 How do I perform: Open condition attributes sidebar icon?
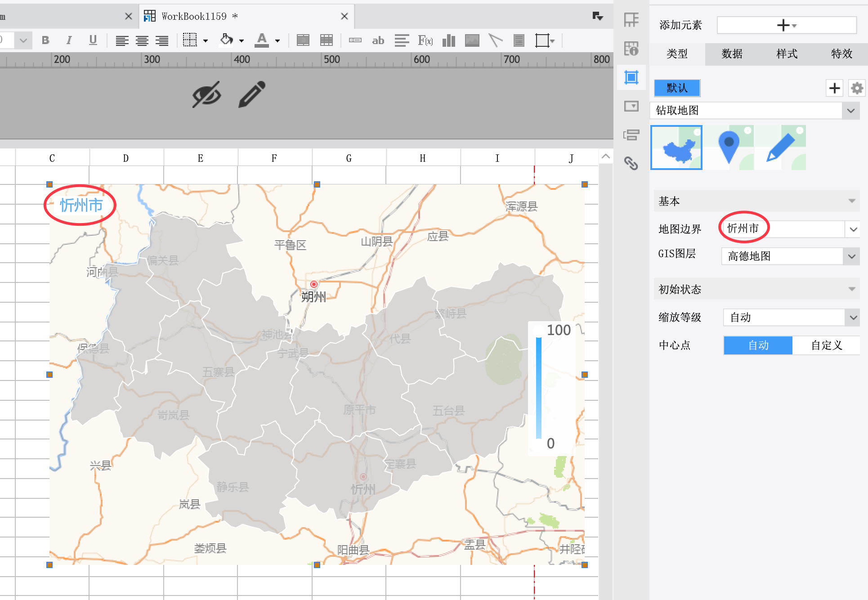631,134
